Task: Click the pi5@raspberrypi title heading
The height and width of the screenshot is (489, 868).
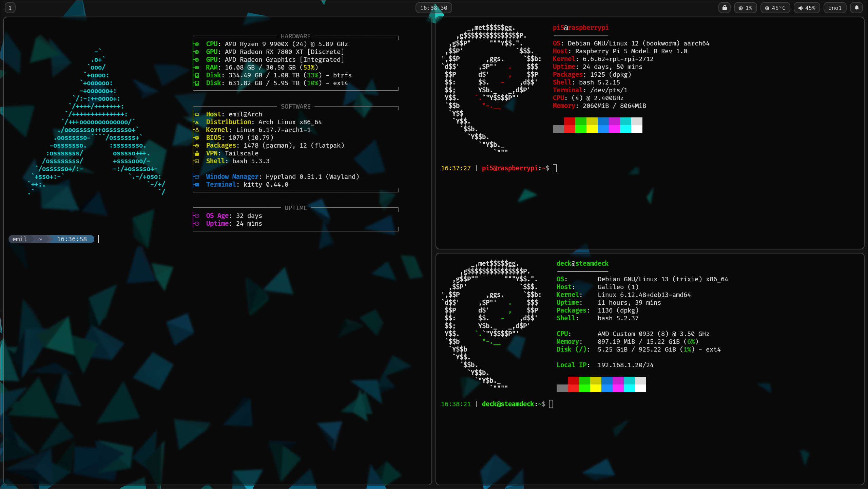Action: pos(580,28)
